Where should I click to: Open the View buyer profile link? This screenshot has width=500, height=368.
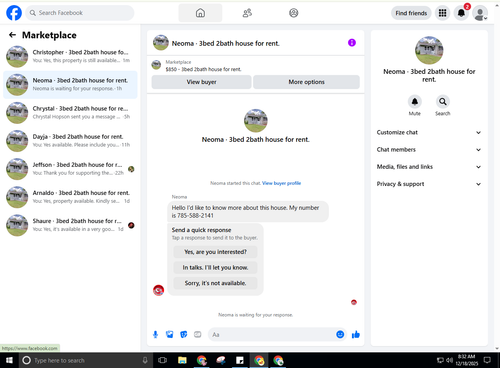pyautogui.click(x=281, y=183)
